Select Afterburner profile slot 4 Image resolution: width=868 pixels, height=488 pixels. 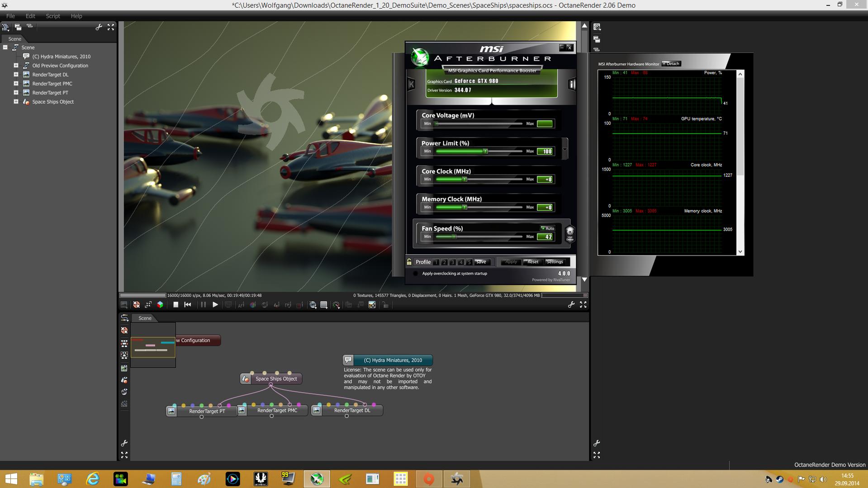pos(461,262)
